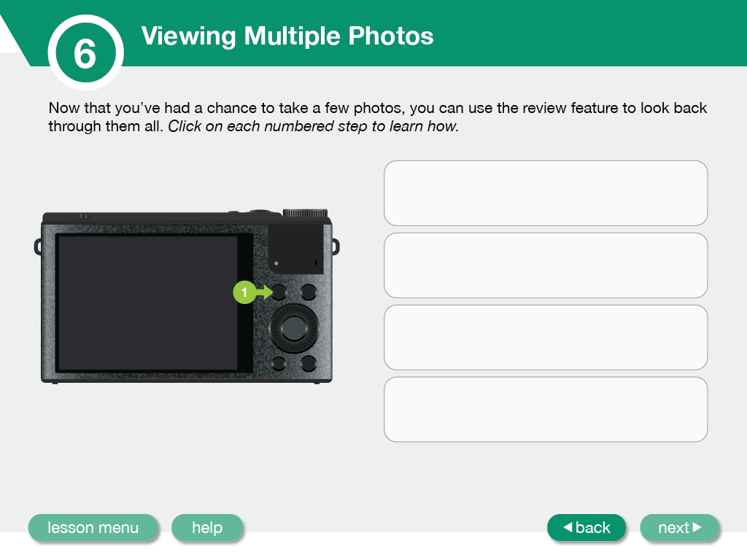The width and height of the screenshot is (747, 560).
Task: Click the ridged dial on top of camera
Action: point(303,214)
